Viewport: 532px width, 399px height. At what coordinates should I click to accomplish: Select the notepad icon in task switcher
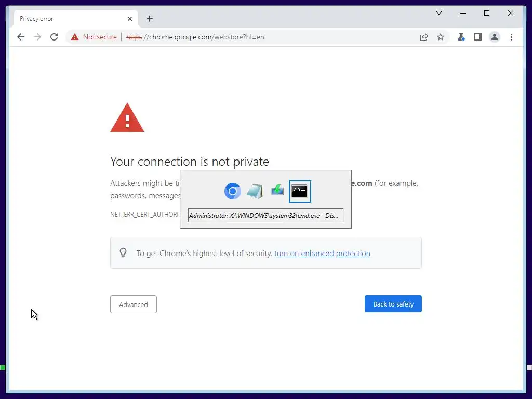[x=255, y=191]
